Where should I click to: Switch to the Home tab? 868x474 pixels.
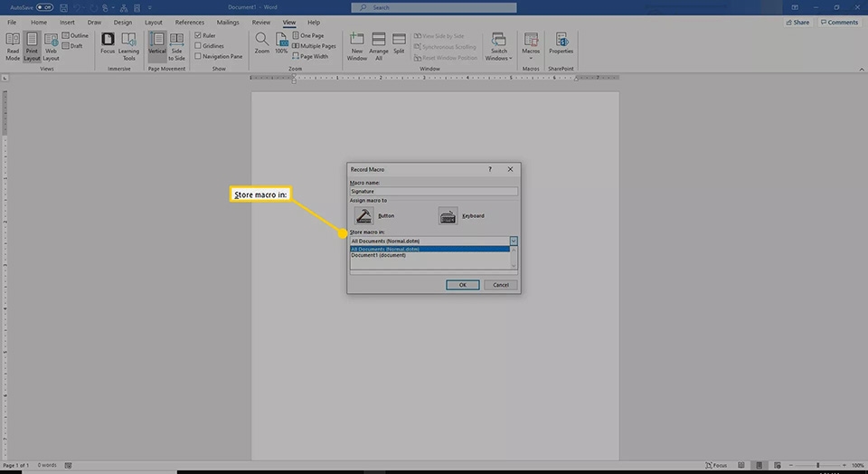coord(39,22)
